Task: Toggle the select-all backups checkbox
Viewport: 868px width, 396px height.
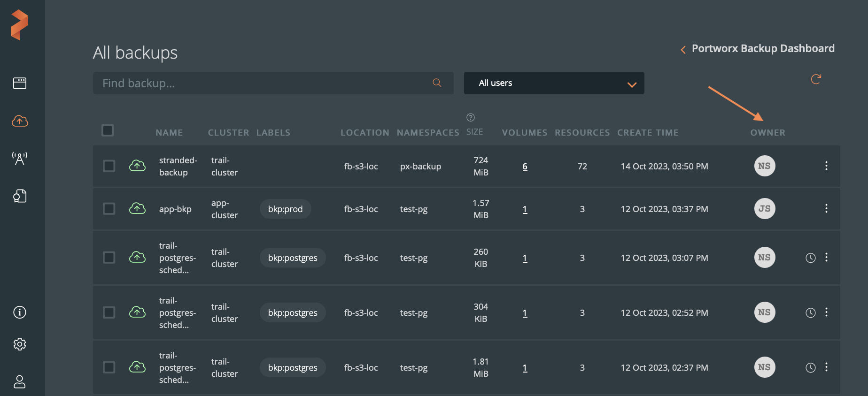Action: (108, 130)
